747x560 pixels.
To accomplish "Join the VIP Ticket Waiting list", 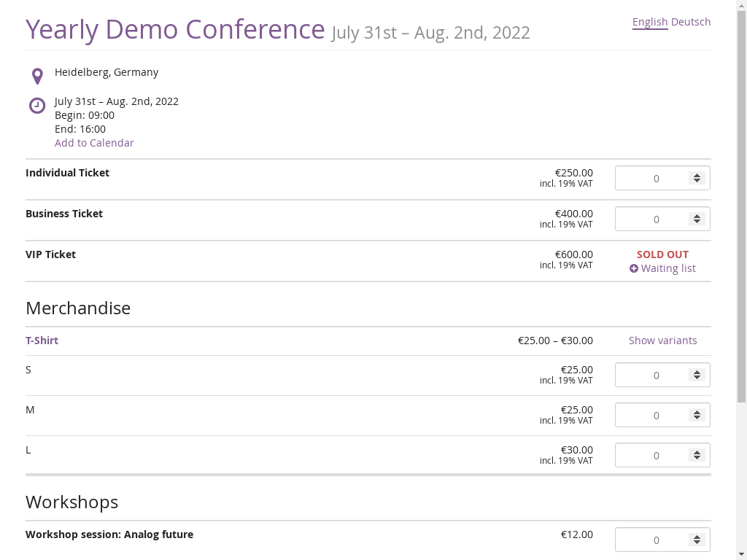I will [668, 268].
